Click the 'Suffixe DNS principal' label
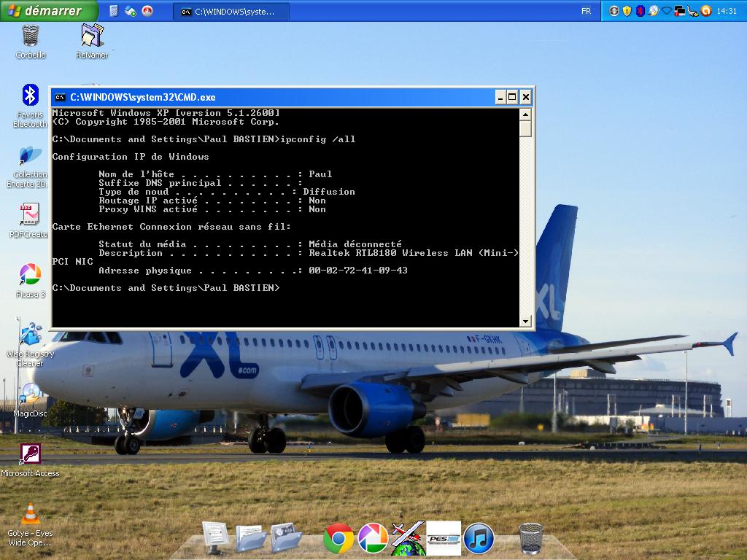Screen dimensions: 747x560 tap(160, 183)
